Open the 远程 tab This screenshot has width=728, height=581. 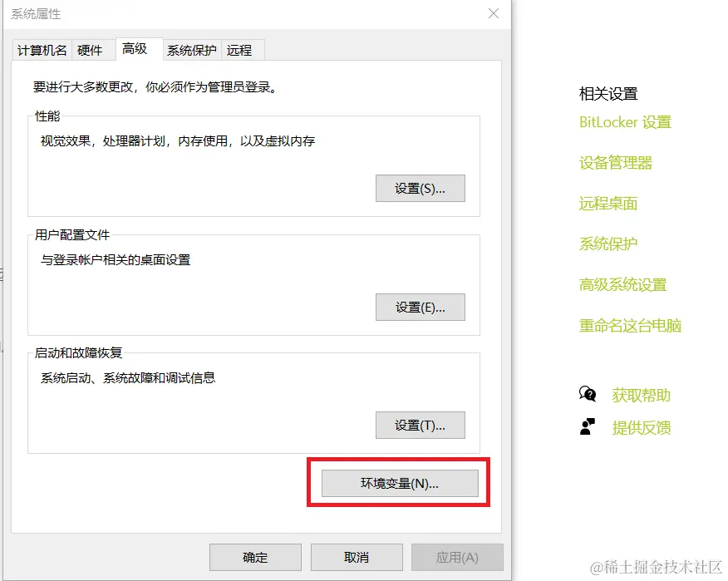click(240, 50)
